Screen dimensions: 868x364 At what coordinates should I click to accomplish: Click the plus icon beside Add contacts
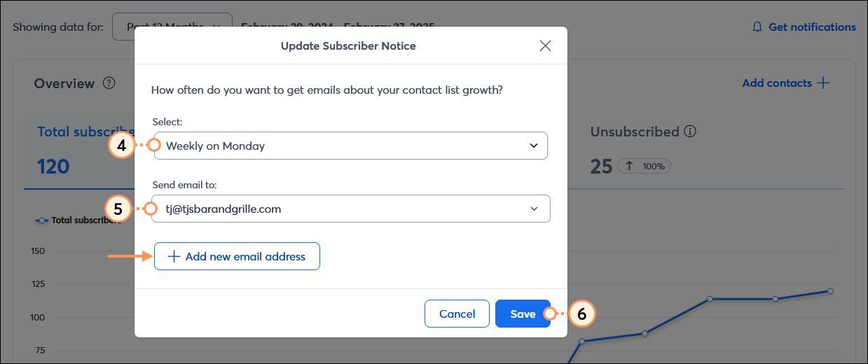coord(823,83)
